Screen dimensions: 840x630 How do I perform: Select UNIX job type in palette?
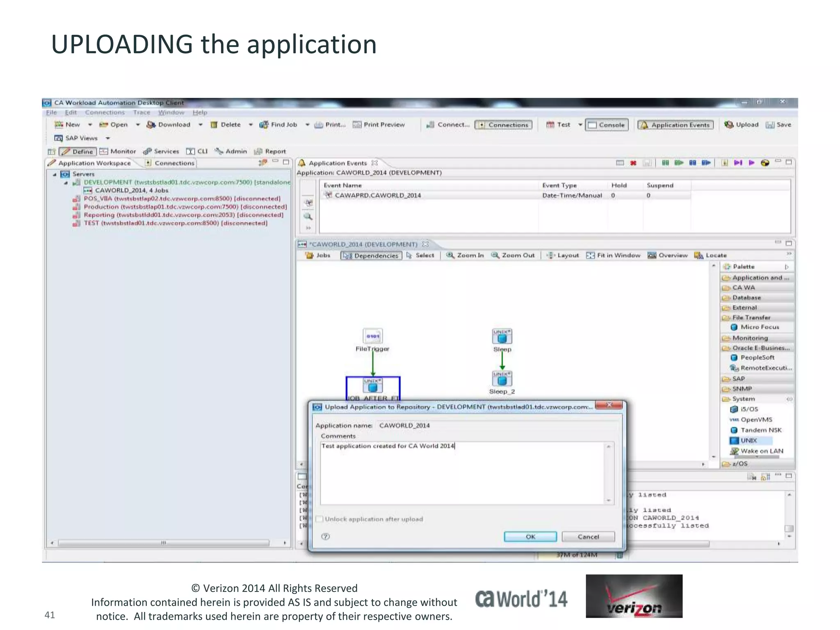pos(748,441)
